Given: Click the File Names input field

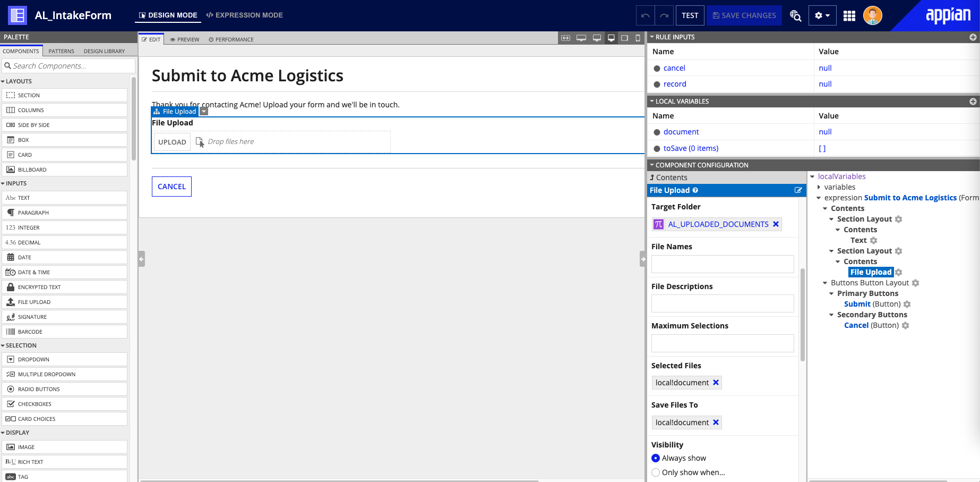Looking at the screenshot, I should 723,264.
